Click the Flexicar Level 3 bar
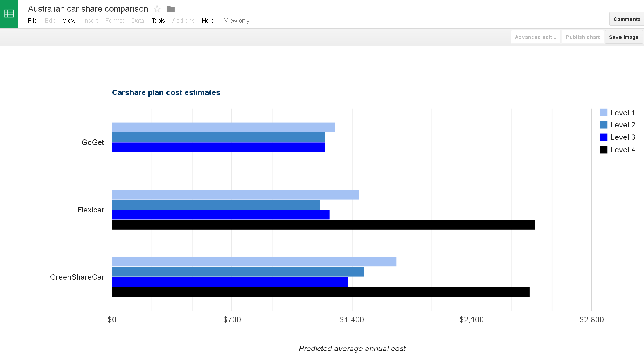The image size is (644, 356). pyautogui.click(x=221, y=215)
